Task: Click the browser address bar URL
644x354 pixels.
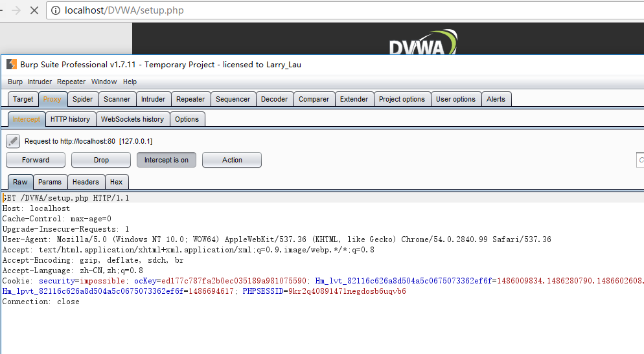Action: pos(124,10)
